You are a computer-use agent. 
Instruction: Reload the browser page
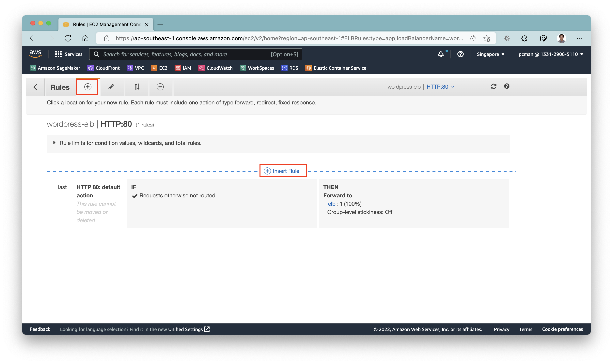click(68, 38)
